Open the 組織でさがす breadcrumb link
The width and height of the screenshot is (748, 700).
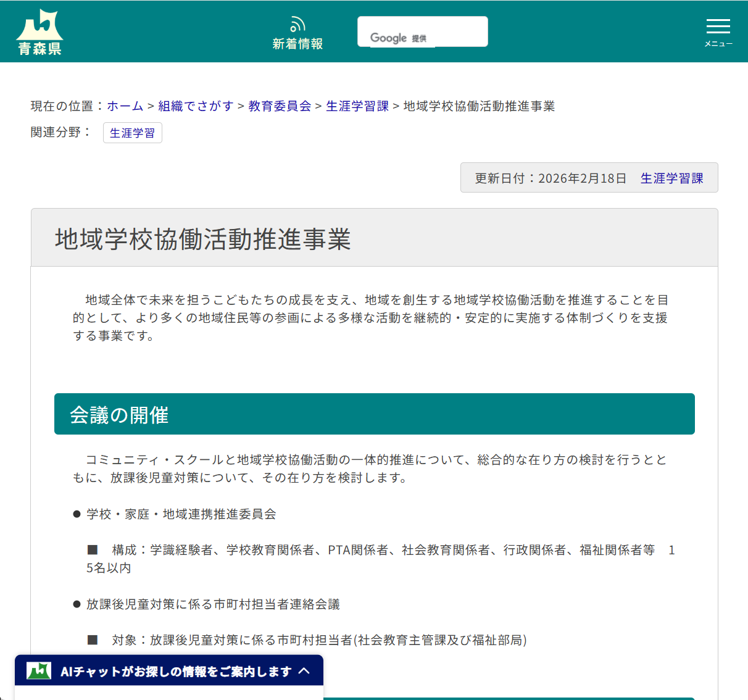click(196, 106)
